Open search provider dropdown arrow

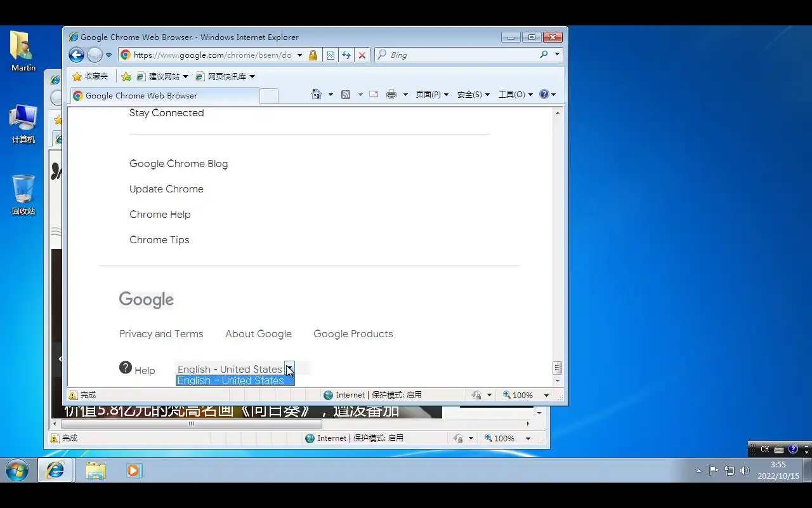[558, 55]
